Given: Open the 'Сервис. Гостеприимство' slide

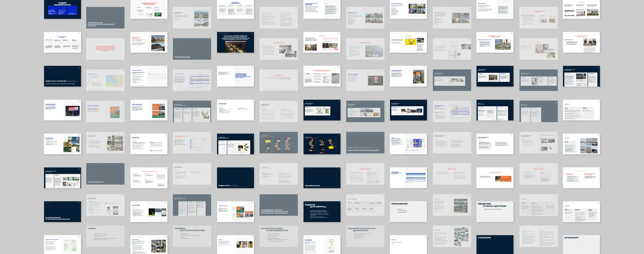Looking at the screenshot, I should click(x=192, y=236).
